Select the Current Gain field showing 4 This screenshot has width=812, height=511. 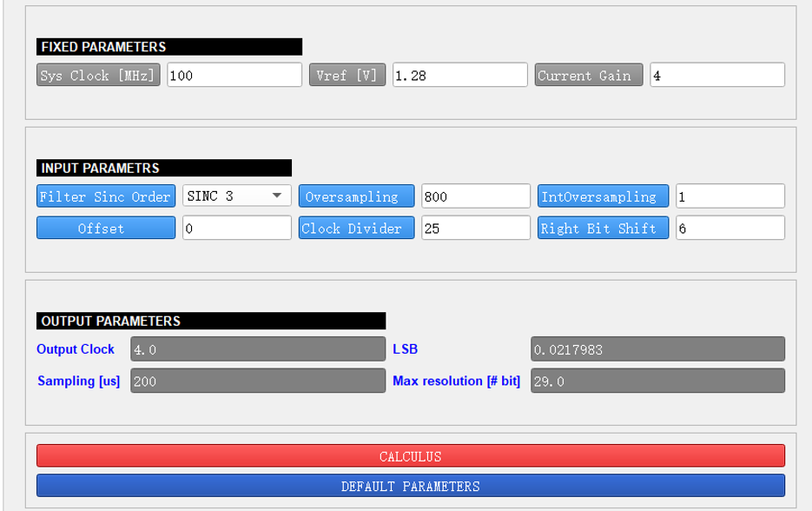pos(716,75)
